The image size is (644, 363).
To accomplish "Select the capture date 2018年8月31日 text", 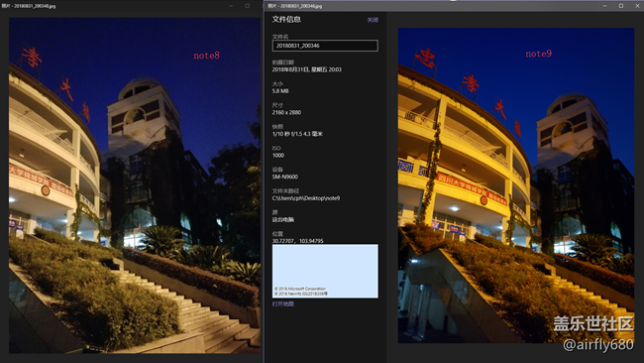I will 306,69.
